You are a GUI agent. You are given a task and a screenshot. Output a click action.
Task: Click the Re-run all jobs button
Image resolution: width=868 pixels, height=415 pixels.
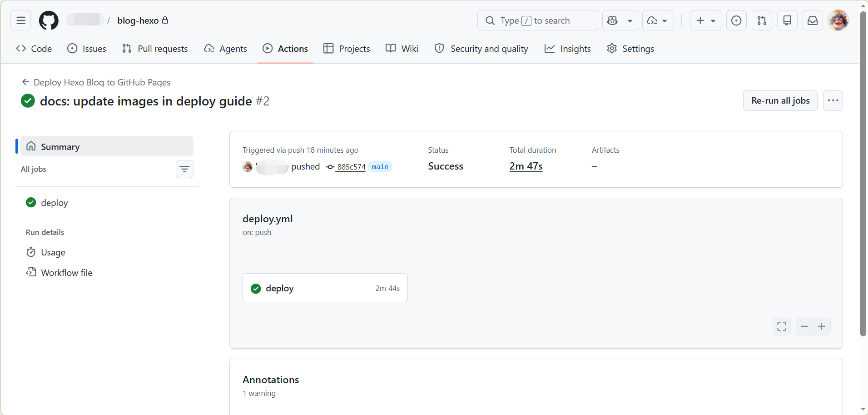[780, 100]
